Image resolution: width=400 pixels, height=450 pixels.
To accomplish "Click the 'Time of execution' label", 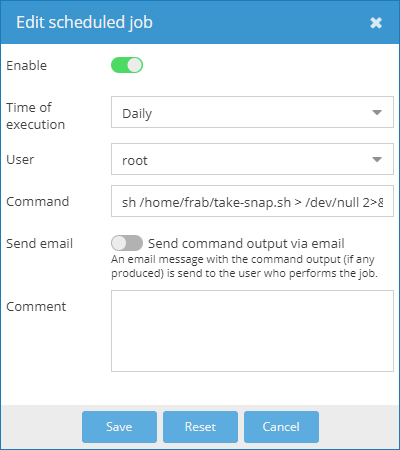I will (36, 116).
